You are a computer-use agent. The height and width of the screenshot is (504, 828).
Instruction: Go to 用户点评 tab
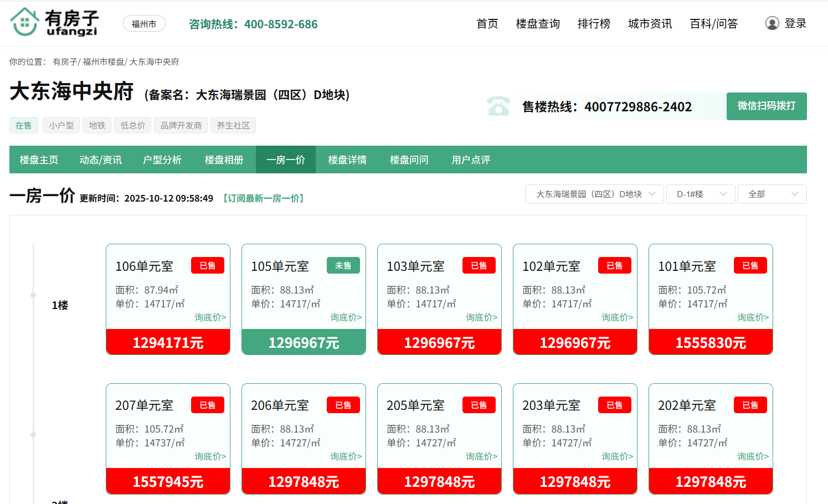coord(471,160)
